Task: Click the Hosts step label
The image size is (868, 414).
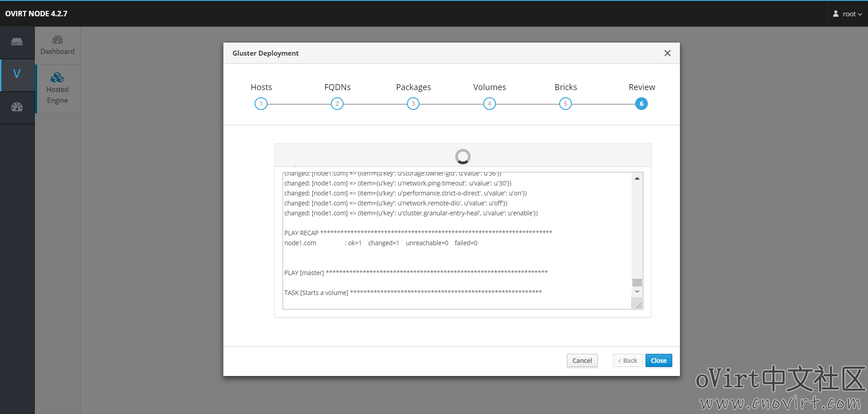Action: (261, 87)
